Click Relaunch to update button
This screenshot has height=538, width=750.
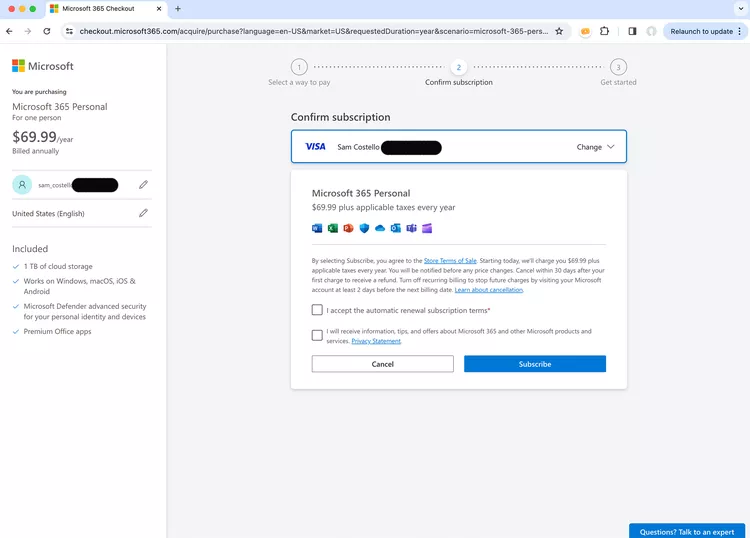tap(701, 31)
